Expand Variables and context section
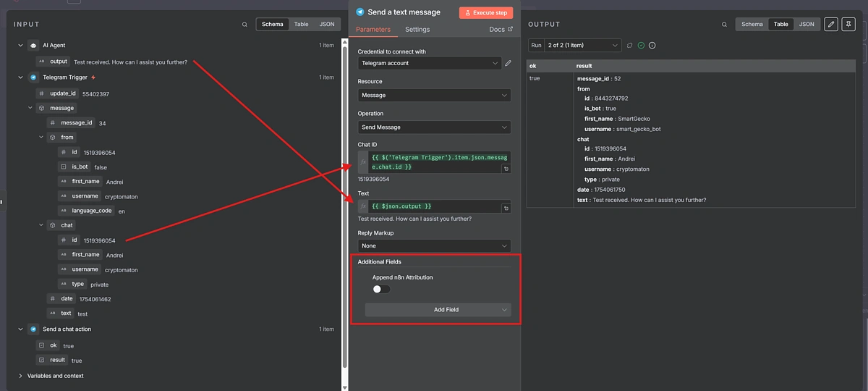The width and height of the screenshot is (868, 391). pos(20,376)
